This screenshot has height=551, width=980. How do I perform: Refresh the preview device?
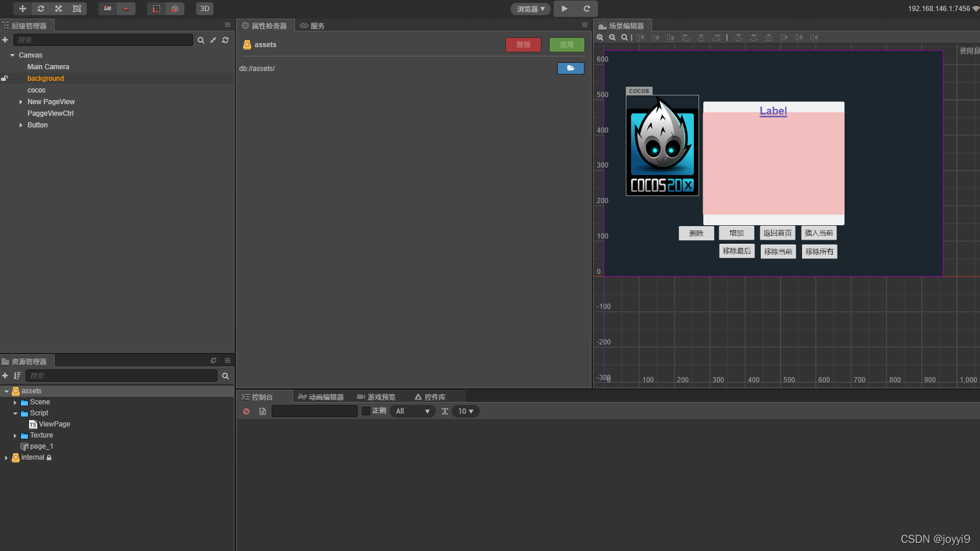587,9
